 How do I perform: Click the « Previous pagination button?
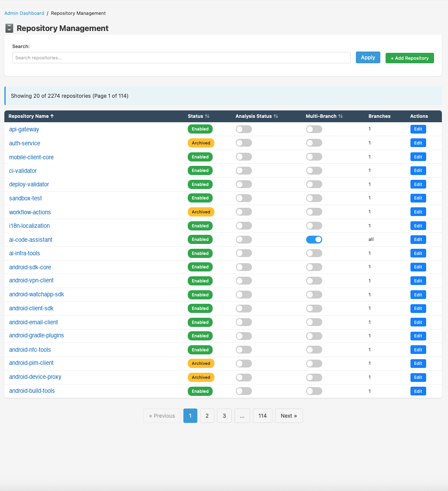coord(162,416)
